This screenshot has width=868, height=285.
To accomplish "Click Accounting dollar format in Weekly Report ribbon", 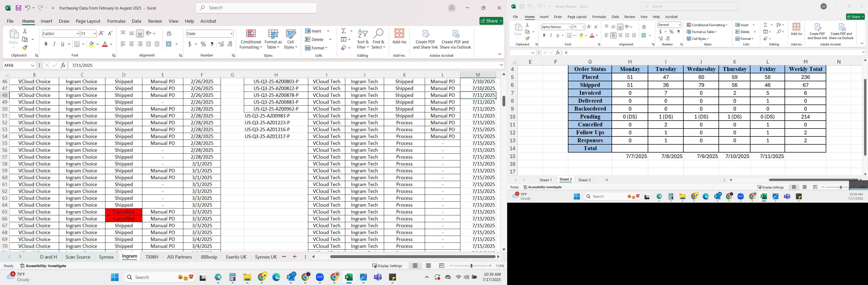I will 660,32.
